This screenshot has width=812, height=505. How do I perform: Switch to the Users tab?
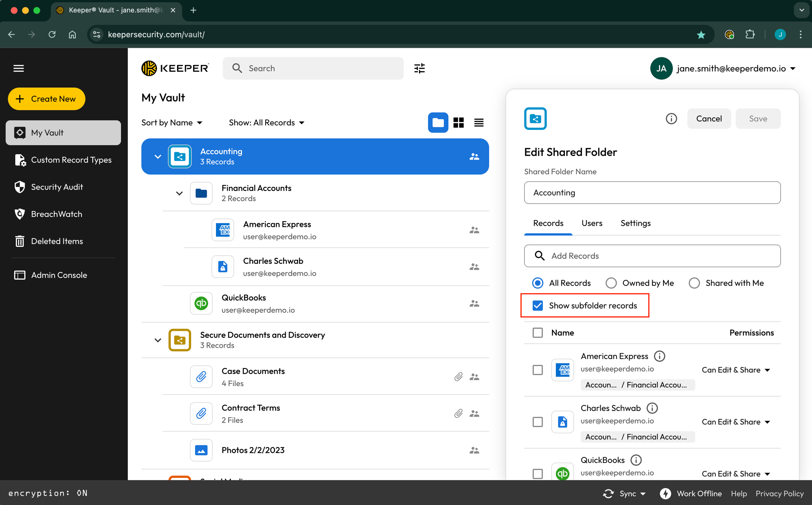592,223
